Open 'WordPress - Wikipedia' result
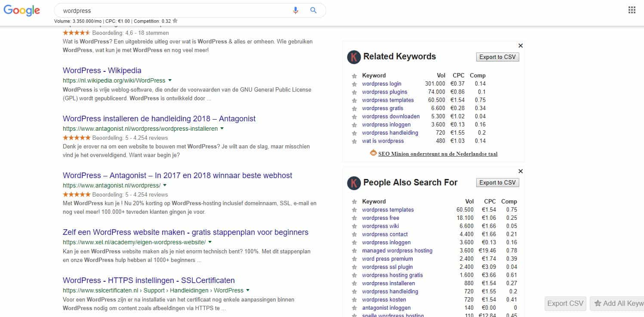The width and height of the screenshot is (644, 317). 102,71
